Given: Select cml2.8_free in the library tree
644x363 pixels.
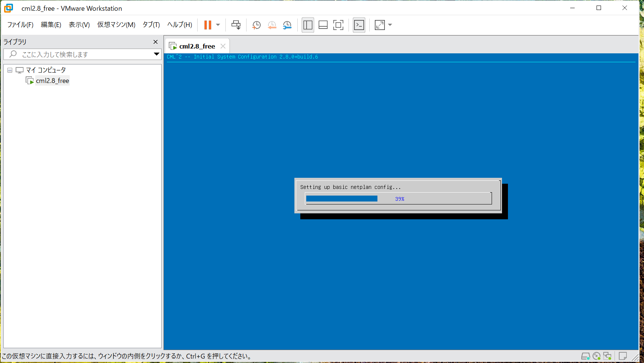Looking at the screenshot, I should tap(52, 81).
